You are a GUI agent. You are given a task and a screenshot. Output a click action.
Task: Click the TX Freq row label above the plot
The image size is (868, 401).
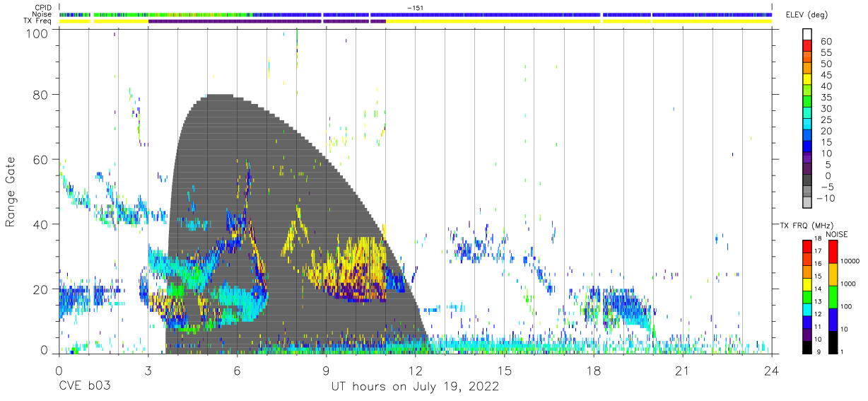[x=39, y=21]
